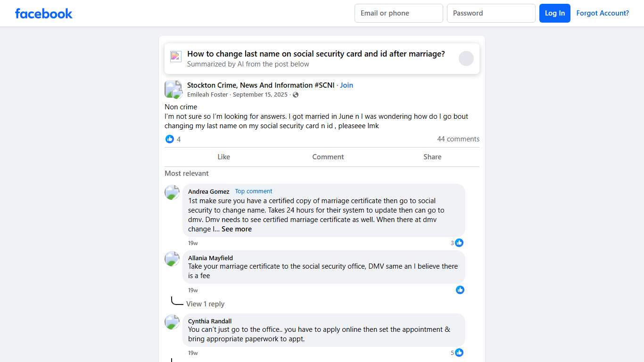Expand the AI summary circle button
Viewport: 644px width, 362px height.
(x=466, y=58)
